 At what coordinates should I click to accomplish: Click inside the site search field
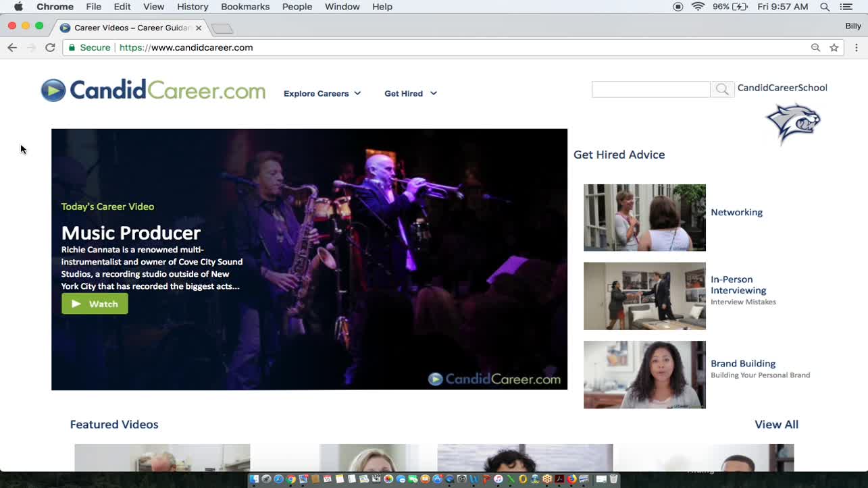coord(650,89)
